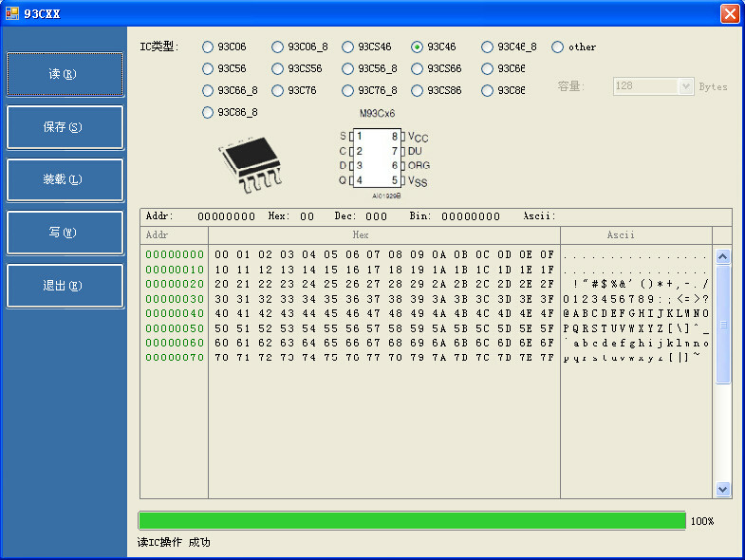This screenshot has height=560, width=745.
Task: Select the 93C66 radio button
Action: point(503,68)
